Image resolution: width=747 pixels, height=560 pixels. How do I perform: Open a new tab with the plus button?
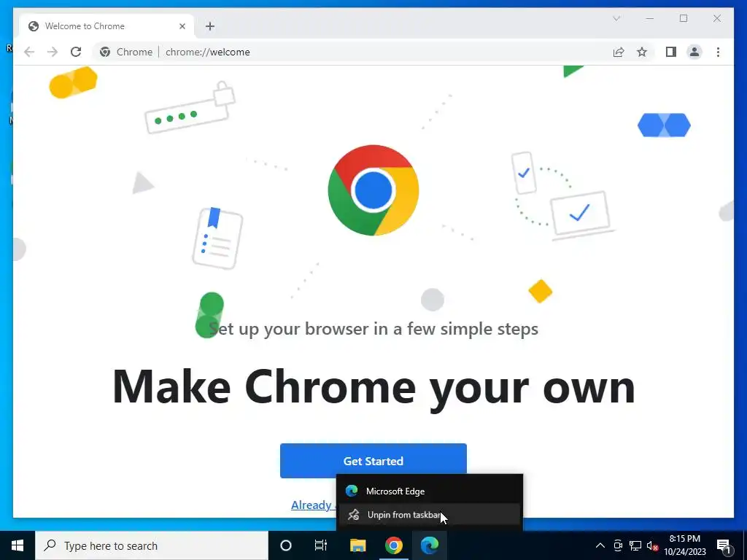point(210,26)
